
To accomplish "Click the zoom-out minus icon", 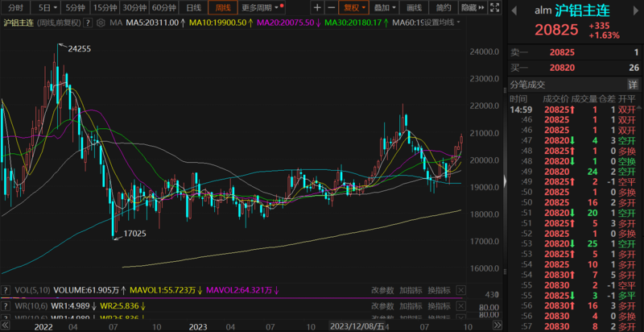I will 330,7.
